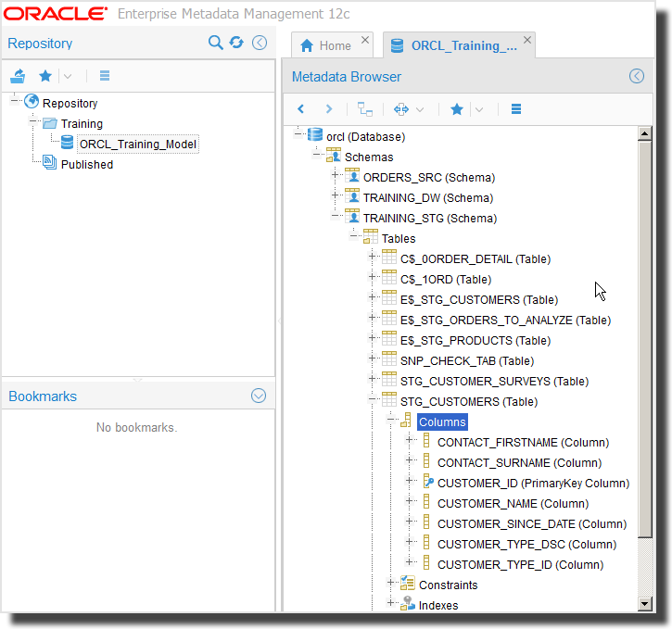Select E$_STG_ORDERS_TO_ANALYZE (Table)
The image size is (672, 629).
click(x=505, y=321)
